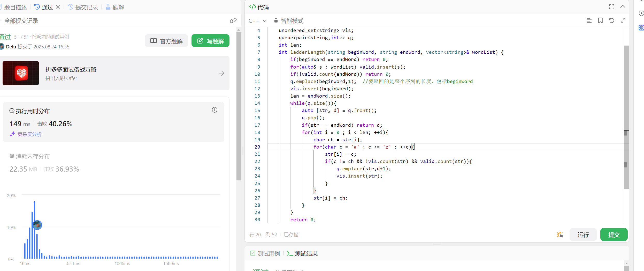Open 拼多多面试备战方略 promo card arrow
This screenshot has height=271, width=644.
click(x=221, y=73)
